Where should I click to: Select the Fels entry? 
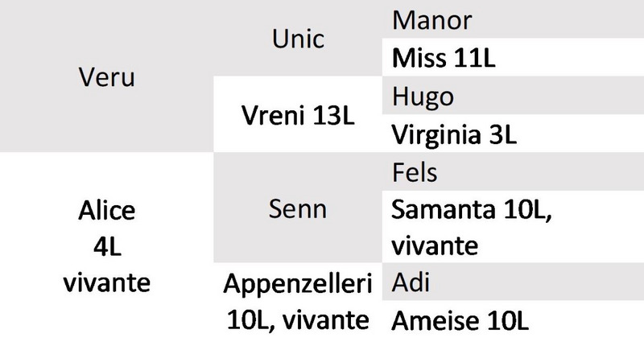pyautogui.click(x=513, y=171)
